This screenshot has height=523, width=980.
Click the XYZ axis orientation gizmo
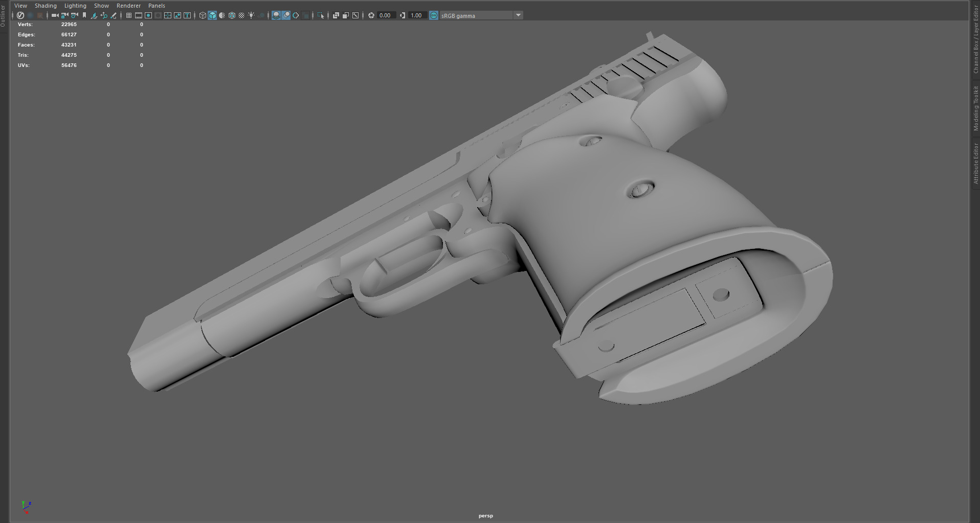26,507
